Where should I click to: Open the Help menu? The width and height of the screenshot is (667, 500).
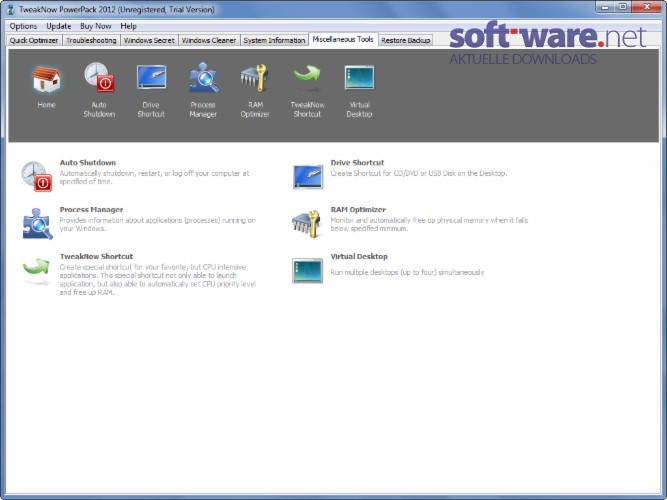(128, 26)
